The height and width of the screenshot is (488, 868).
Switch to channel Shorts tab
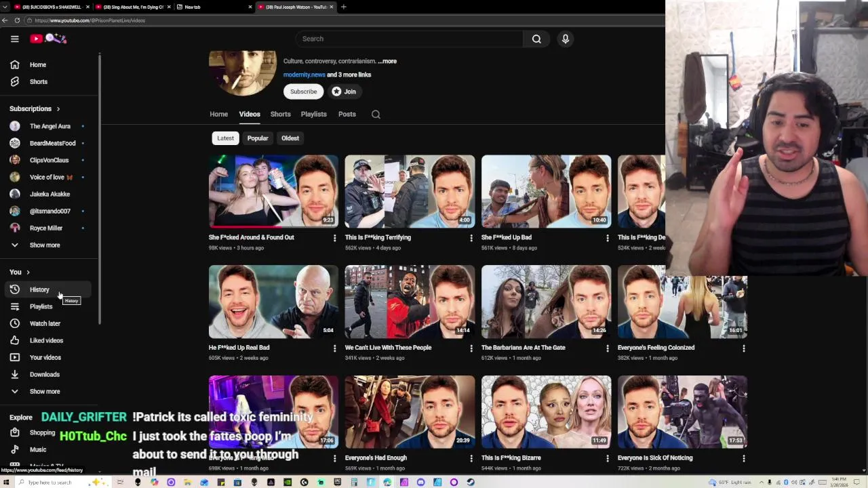(x=280, y=114)
